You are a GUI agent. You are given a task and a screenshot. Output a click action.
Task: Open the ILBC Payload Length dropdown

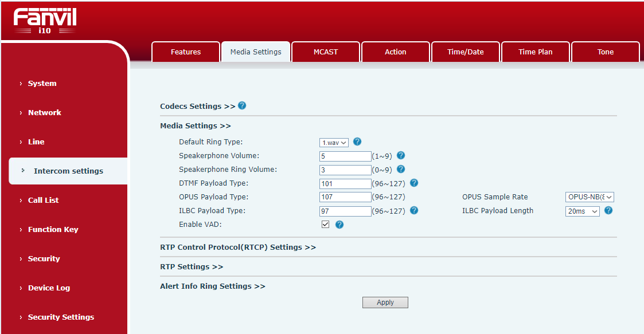pyautogui.click(x=582, y=211)
